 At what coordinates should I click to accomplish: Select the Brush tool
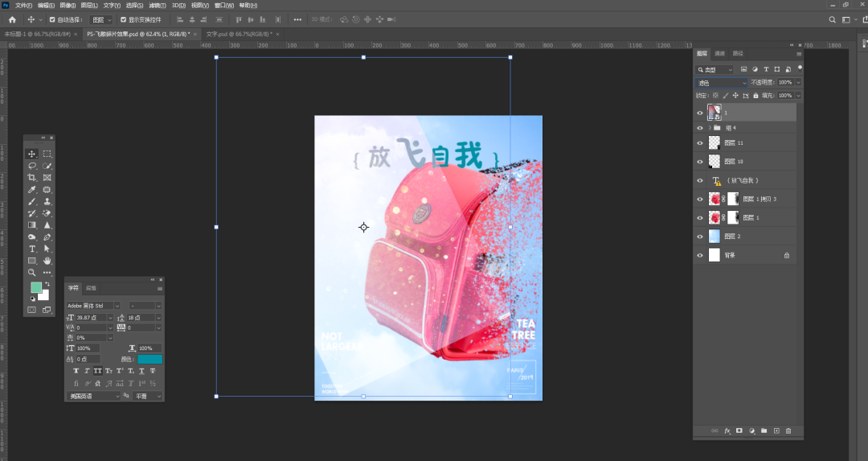[x=32, y=202]
